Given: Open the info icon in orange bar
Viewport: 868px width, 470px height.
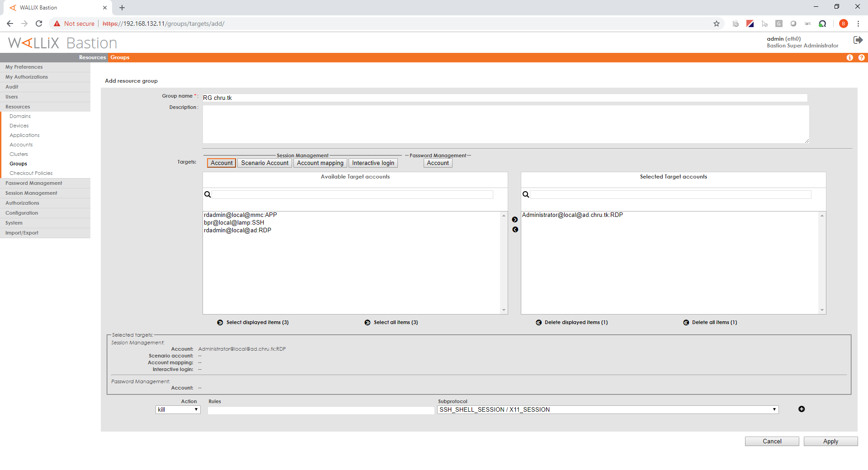Looking at the screenshot, I should 849,57.
